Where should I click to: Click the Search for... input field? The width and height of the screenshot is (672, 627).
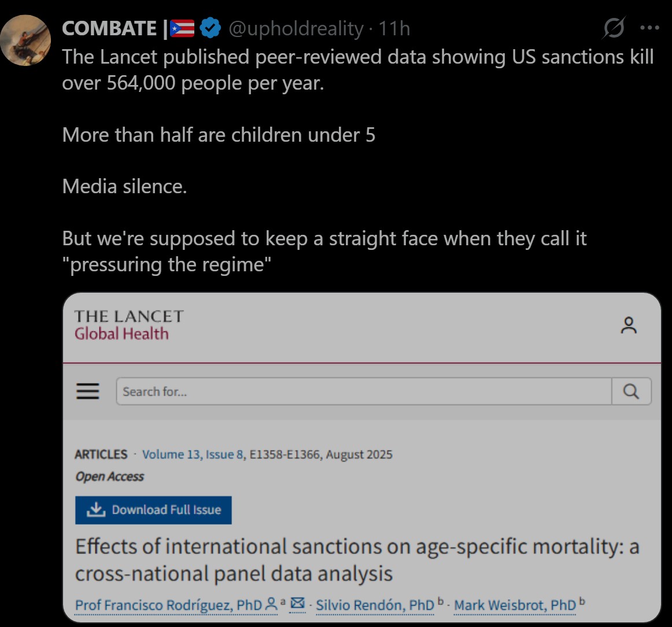(x=364, y=392)
